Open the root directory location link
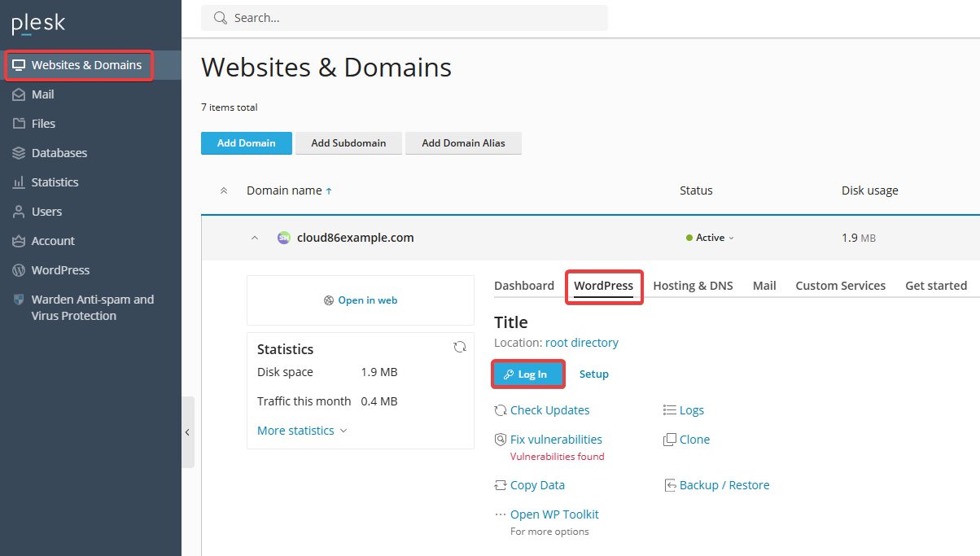The height and width of the screenshot is (556, 980). (582, 343)
